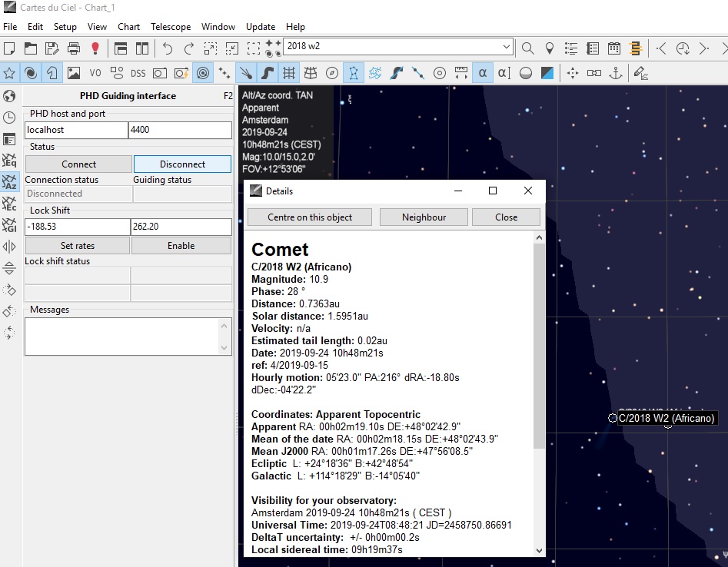Open the File menu
Viewport: 728px width, 567px height.
pyautogui.click(x=10, y=26)
